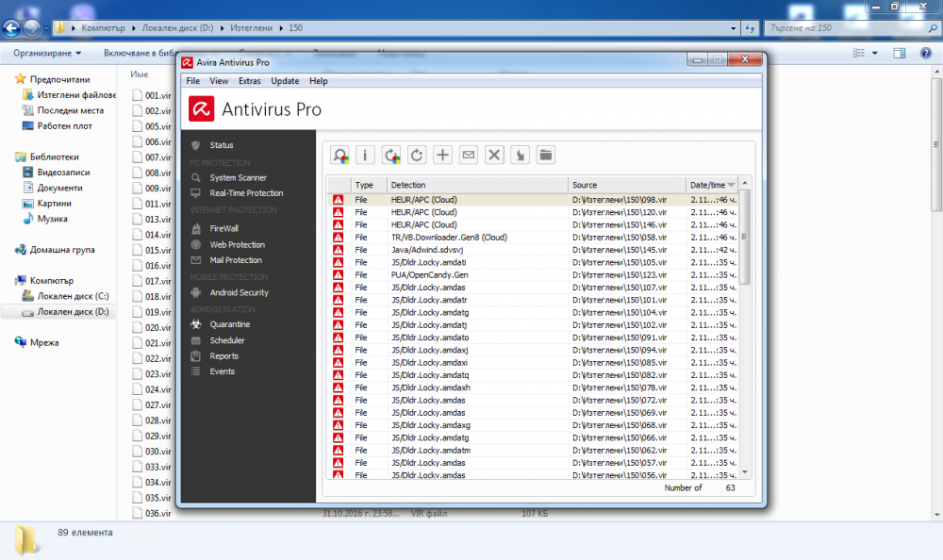The image size is (943, 560).
Task: Delete selected object X toolbar icon
Action: [x=494, y=156]
